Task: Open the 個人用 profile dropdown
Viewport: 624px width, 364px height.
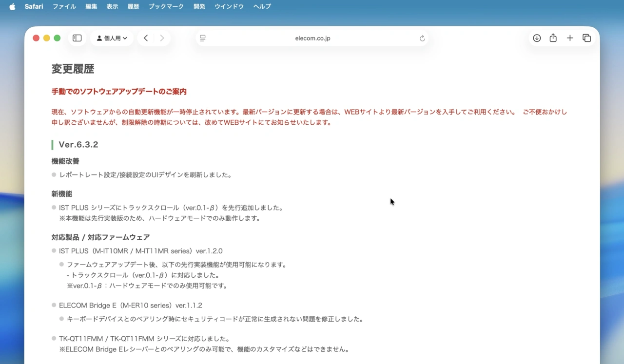Action: point(112,38)
